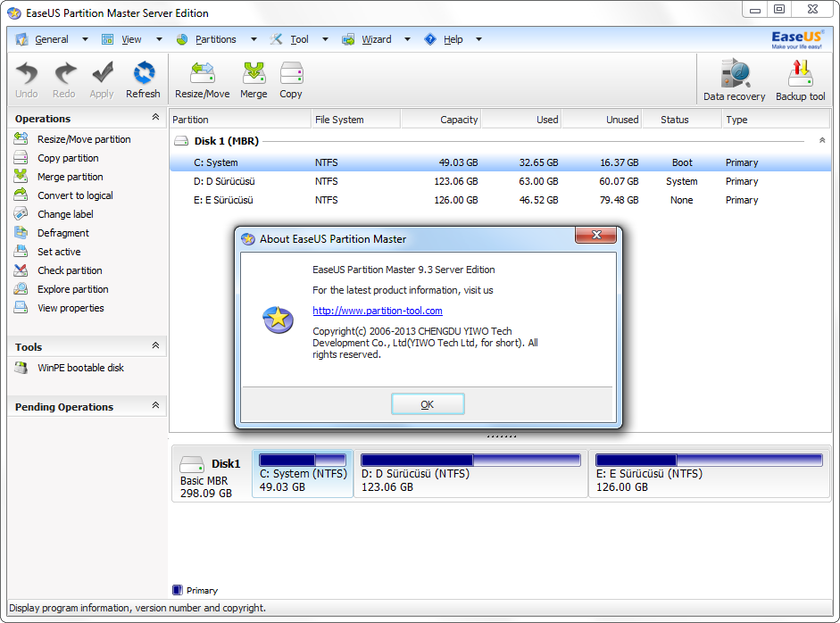Image resolution: width=840 pixels, height=623 pixels.
Task: Open the Tool menu dropdown arrow
Action: [325, 39]
